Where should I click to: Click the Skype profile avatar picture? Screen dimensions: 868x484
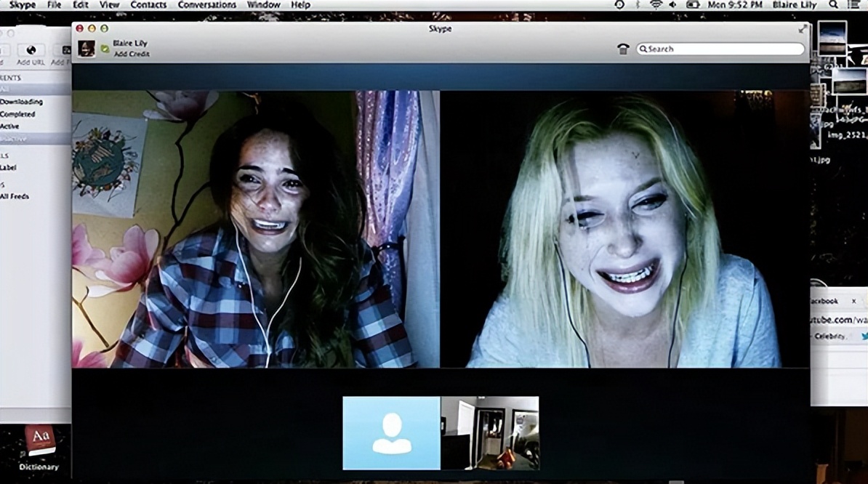pyautogui.click(x=86, y=49)
